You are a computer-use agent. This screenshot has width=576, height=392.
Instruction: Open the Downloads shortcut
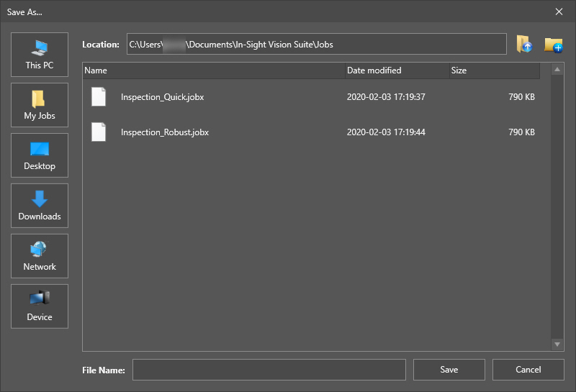click(x=40, y=206)
